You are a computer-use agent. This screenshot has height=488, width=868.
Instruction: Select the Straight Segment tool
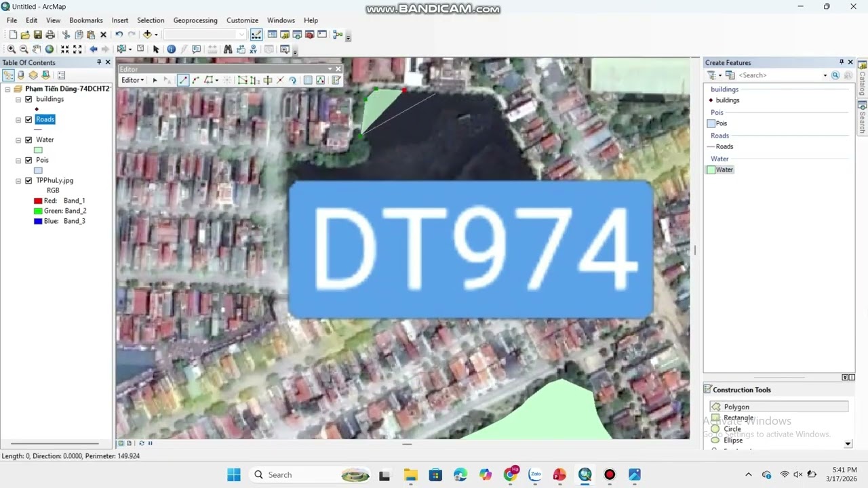pyautogui.click(x=183, y=80)
